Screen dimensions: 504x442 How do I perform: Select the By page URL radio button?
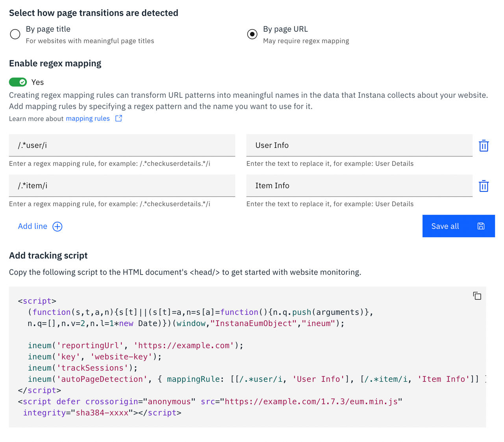click(x=252, y=34)
